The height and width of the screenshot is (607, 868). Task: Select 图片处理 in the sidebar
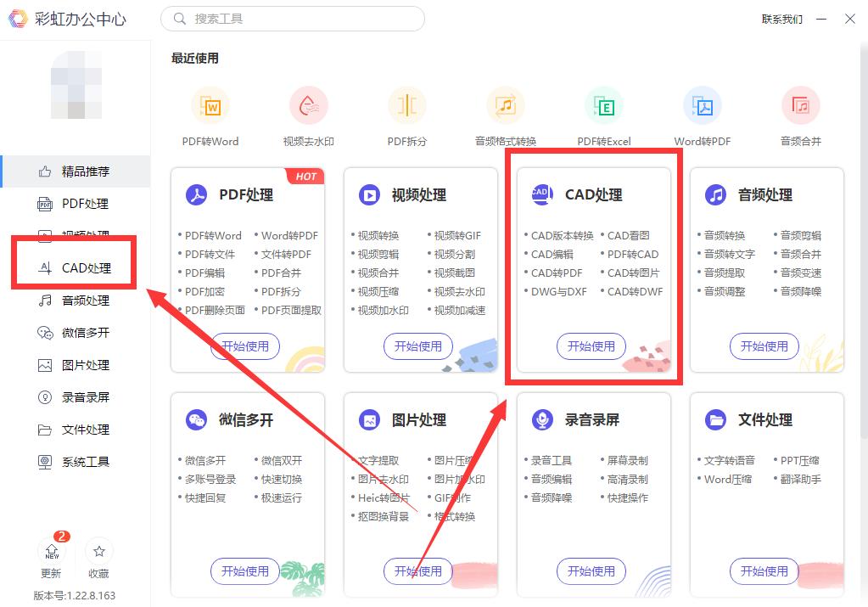coord(75,364)
